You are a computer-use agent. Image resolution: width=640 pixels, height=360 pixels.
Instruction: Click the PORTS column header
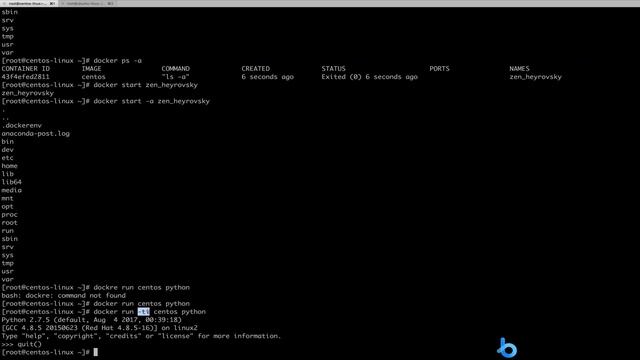pos(439,69)
